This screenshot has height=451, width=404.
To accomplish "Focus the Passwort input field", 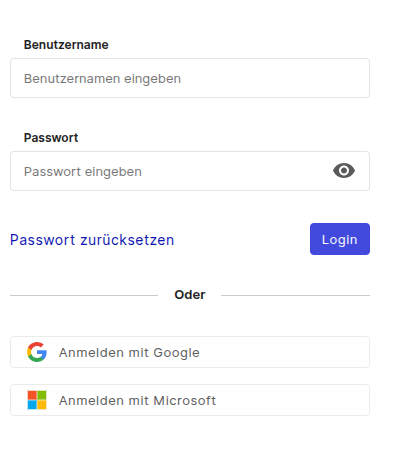I will click(x=190, y=171).
